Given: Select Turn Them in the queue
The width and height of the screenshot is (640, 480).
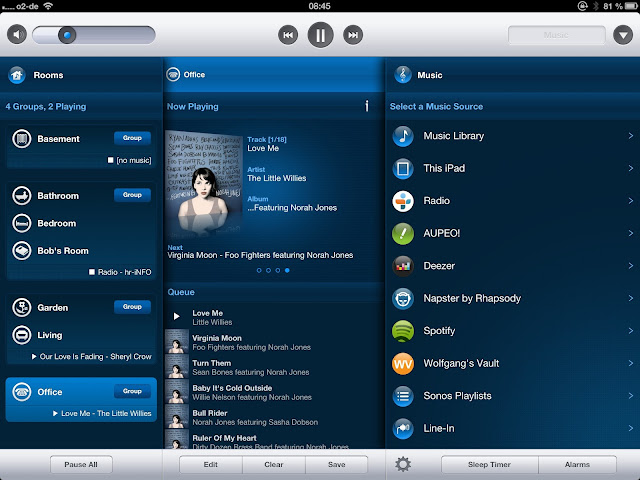Looking at the screenshot, I should pos(273,367).
